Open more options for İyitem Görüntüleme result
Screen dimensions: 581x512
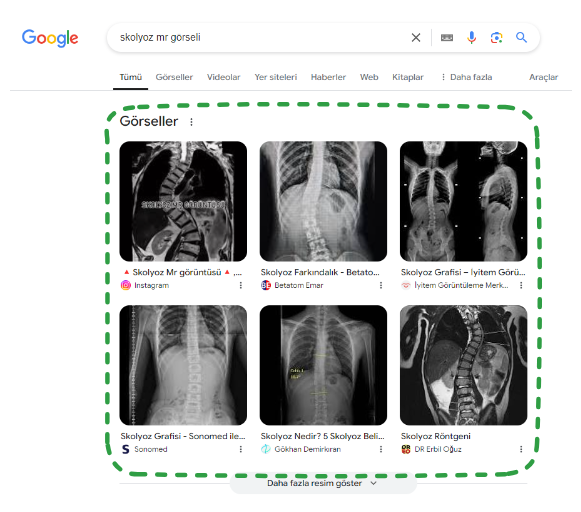521,285
